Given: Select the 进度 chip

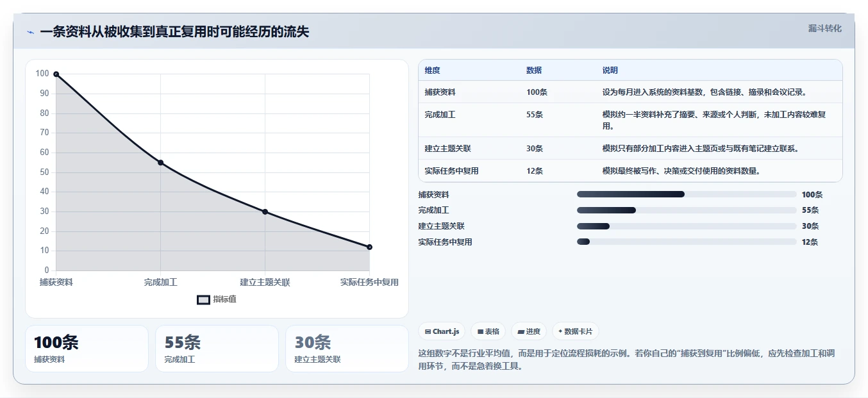Looking at the screenshot, I should pos(529,331).
